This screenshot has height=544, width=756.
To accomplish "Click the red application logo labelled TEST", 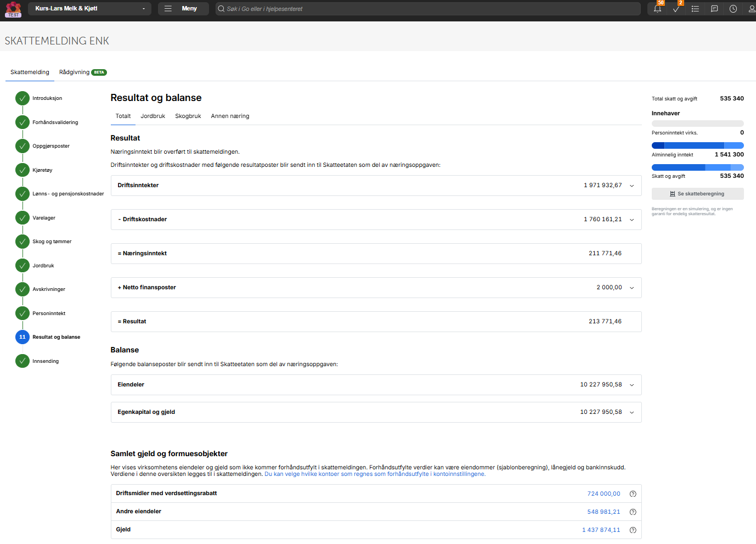I will (13, 9).
